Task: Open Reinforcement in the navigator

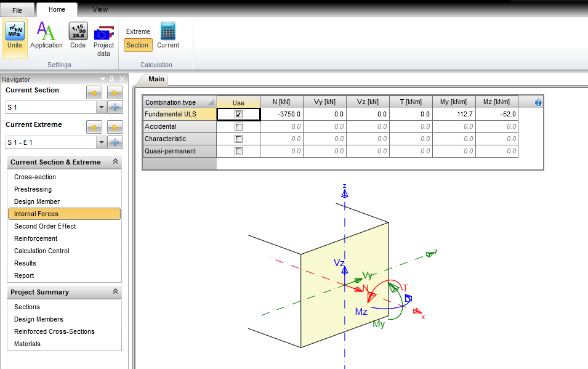Action: 37,238
